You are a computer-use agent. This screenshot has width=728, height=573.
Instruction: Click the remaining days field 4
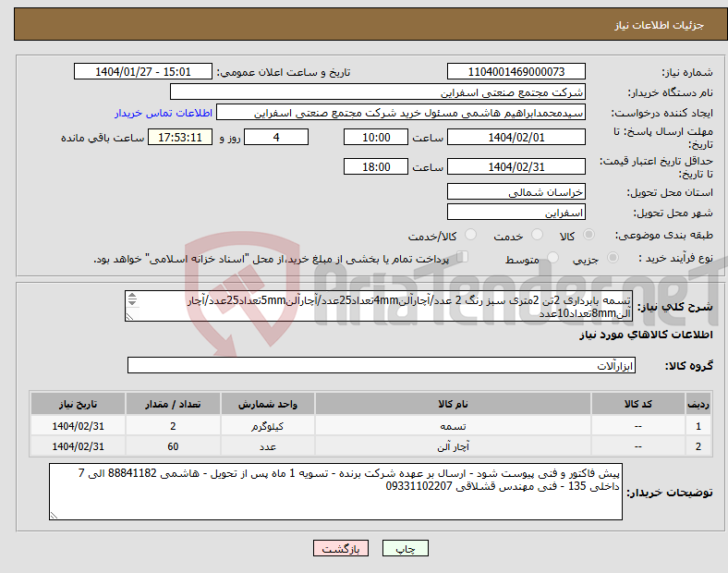pos(276,137)
